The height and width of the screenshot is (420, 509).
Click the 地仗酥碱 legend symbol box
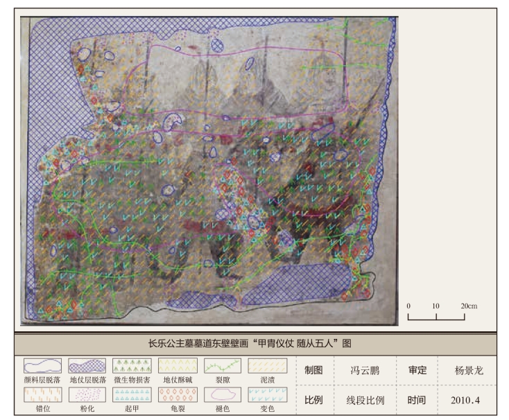pyautogui.click(x=178, y=366)
